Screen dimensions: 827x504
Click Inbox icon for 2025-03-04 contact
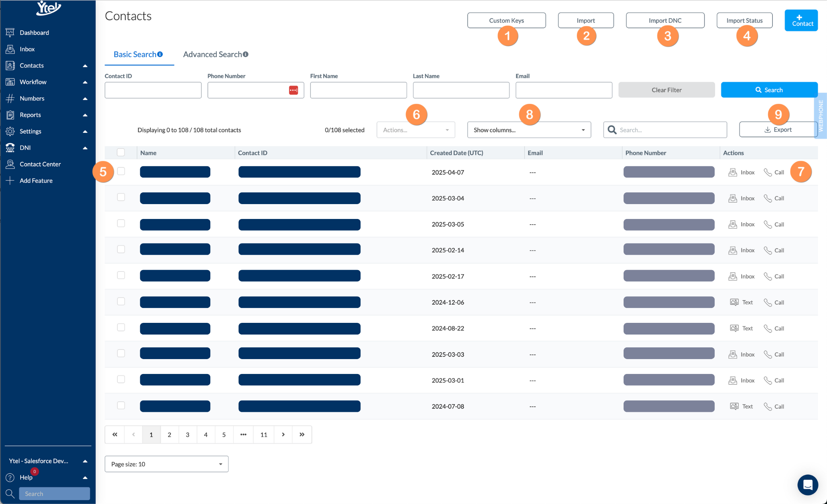pyautogui.click(x=732, y=198)
